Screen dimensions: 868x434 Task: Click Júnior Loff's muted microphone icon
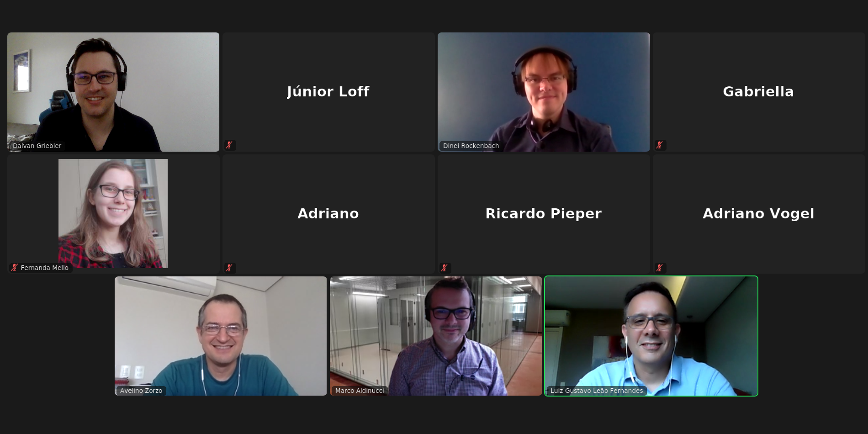pyautogui.click(x=229, y=145)
